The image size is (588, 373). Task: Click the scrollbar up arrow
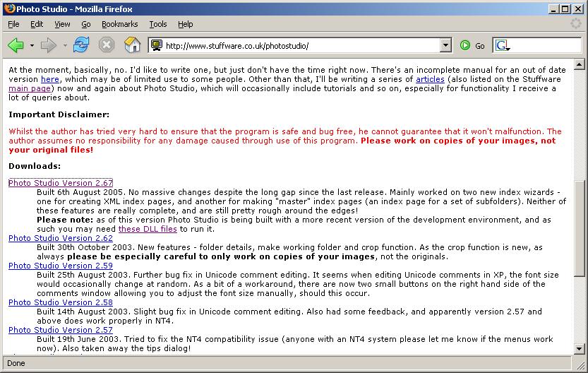click(x=579, y=64)
